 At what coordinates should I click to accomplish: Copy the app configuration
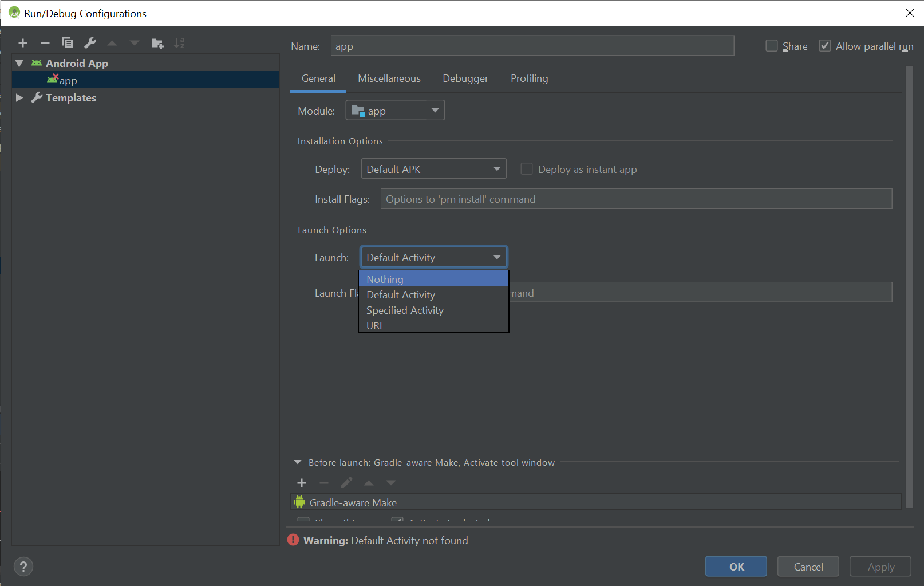67,42
